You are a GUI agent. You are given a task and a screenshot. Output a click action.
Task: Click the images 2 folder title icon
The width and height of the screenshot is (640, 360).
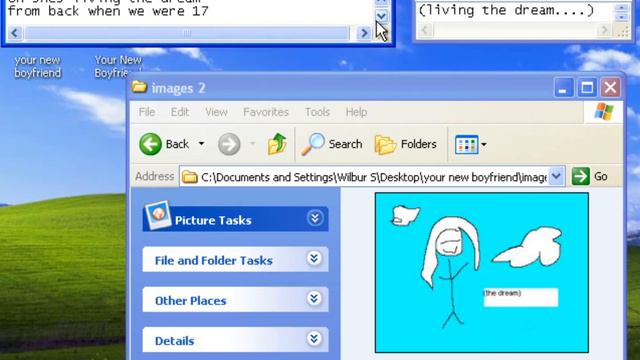tap(139, 87)
